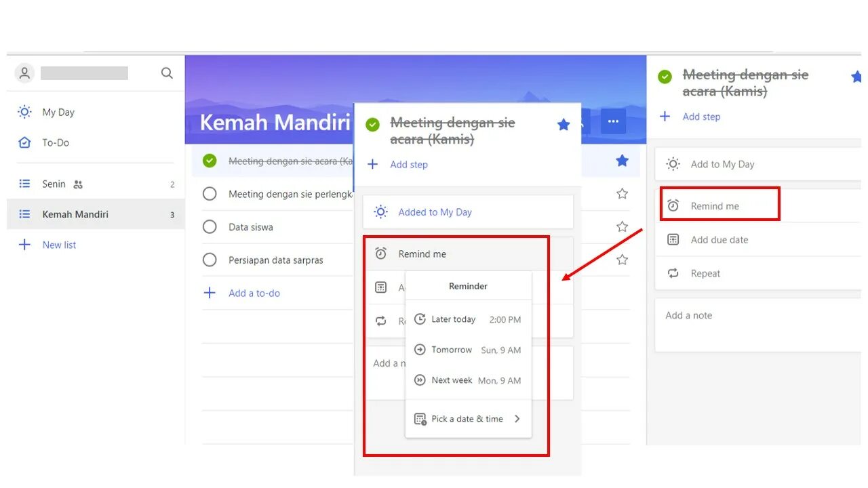
Task: Star the Data siswa task
Action: pyautogui.click(x=622, y=226)
